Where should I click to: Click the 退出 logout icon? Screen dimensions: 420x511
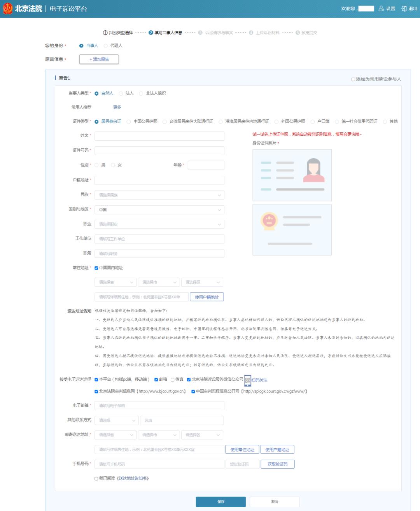coord(404,9)
